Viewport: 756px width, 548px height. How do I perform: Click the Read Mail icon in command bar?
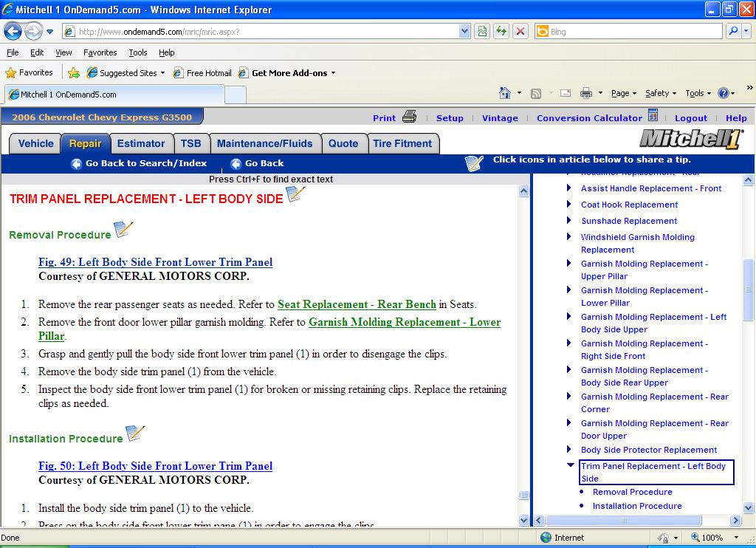click(566, 93)
